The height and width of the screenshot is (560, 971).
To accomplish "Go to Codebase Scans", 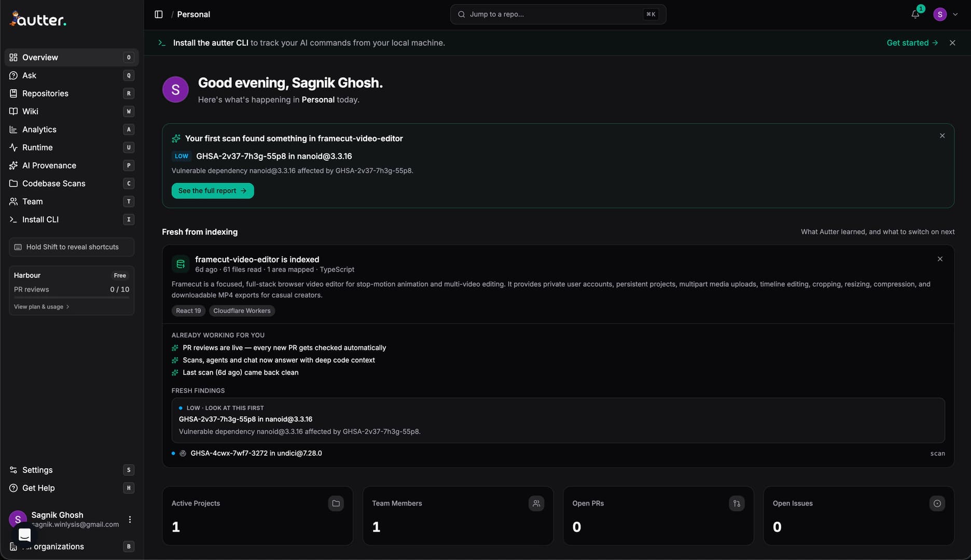I will [x=72, y=184].
